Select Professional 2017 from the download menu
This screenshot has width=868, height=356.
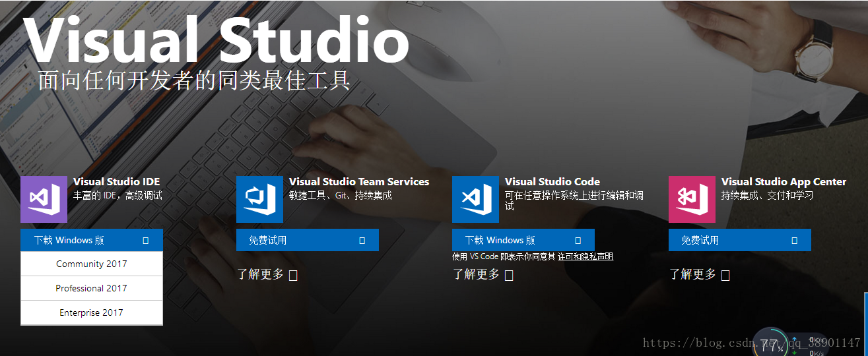[x=92, y=288]
